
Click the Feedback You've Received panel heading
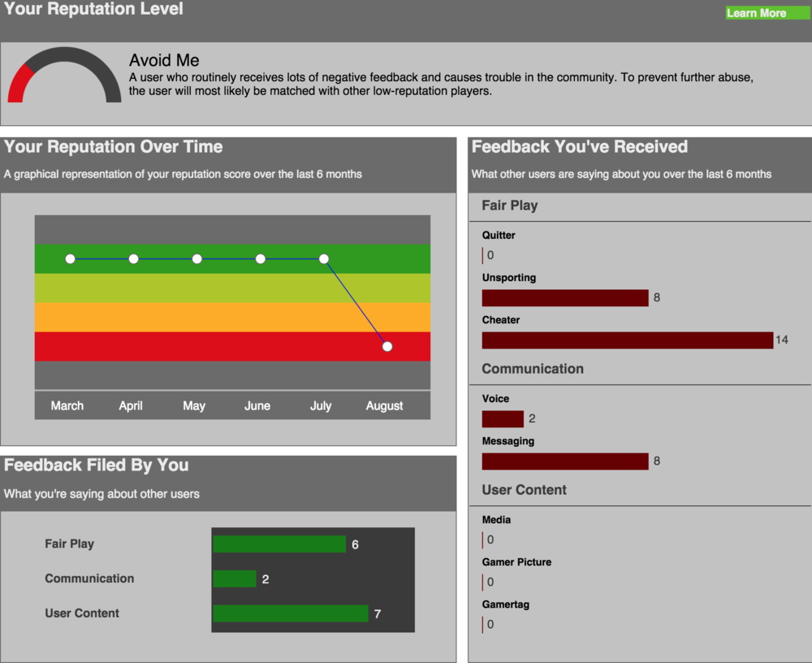[580, 147]
